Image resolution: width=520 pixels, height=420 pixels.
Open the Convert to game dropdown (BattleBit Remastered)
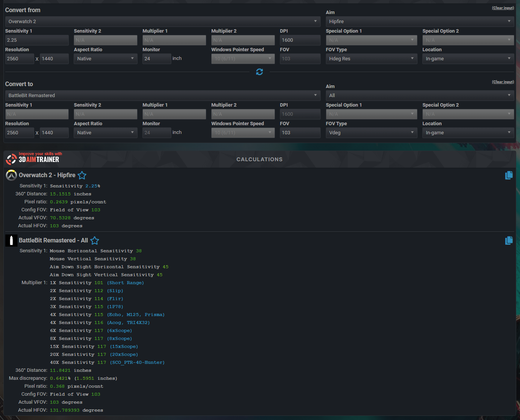[x=163, y=96]
